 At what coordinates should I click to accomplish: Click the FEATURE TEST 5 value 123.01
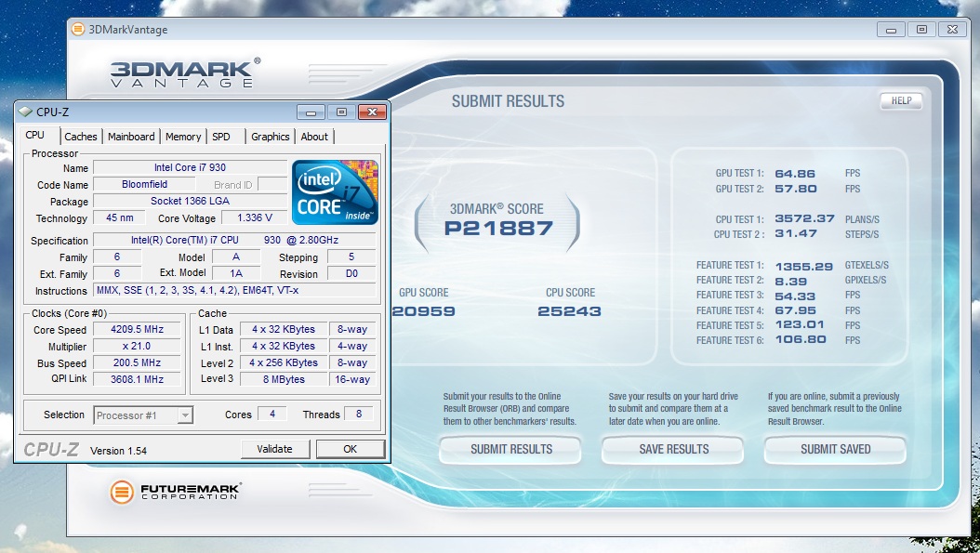coord(800,325)
